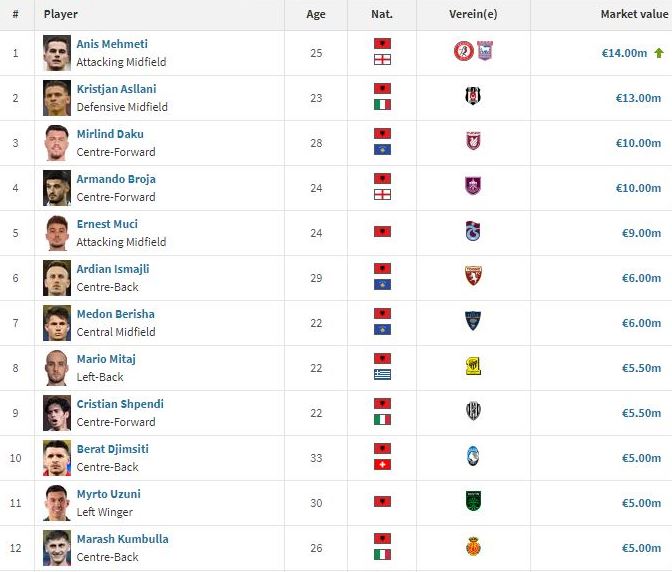This screenshot has height=572, width=672.
Task: Click the green club crest in Myrto Uzuni's row
Action: click(x=473, y=502)
